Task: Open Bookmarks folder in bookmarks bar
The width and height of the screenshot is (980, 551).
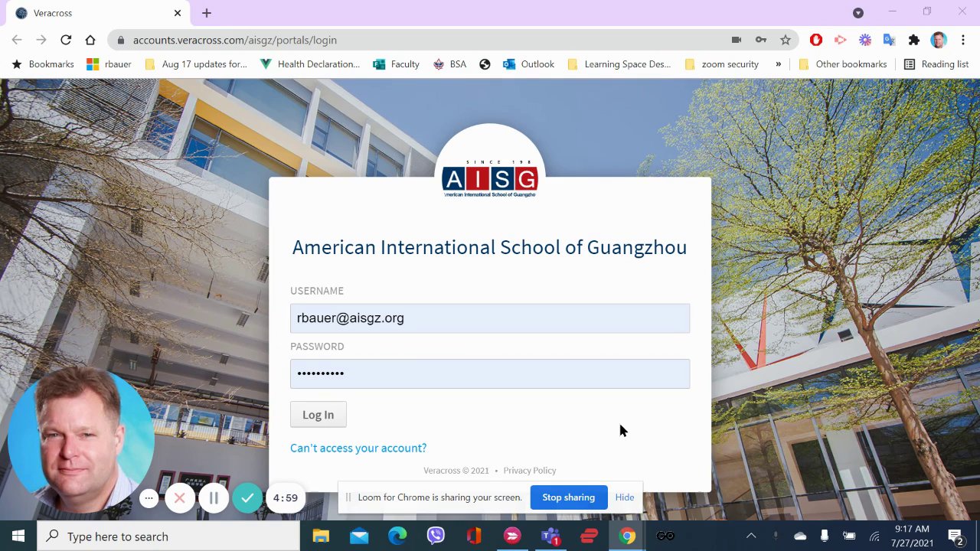Action: tap(43, 64)
